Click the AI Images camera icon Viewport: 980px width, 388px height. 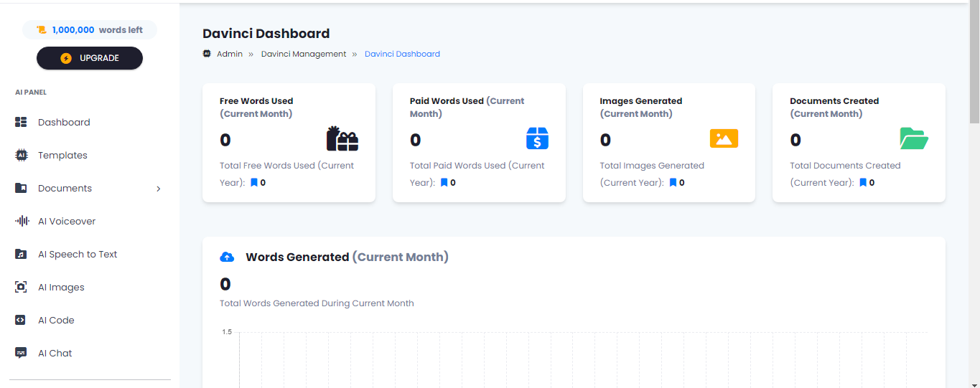click(x=21, y=288)
